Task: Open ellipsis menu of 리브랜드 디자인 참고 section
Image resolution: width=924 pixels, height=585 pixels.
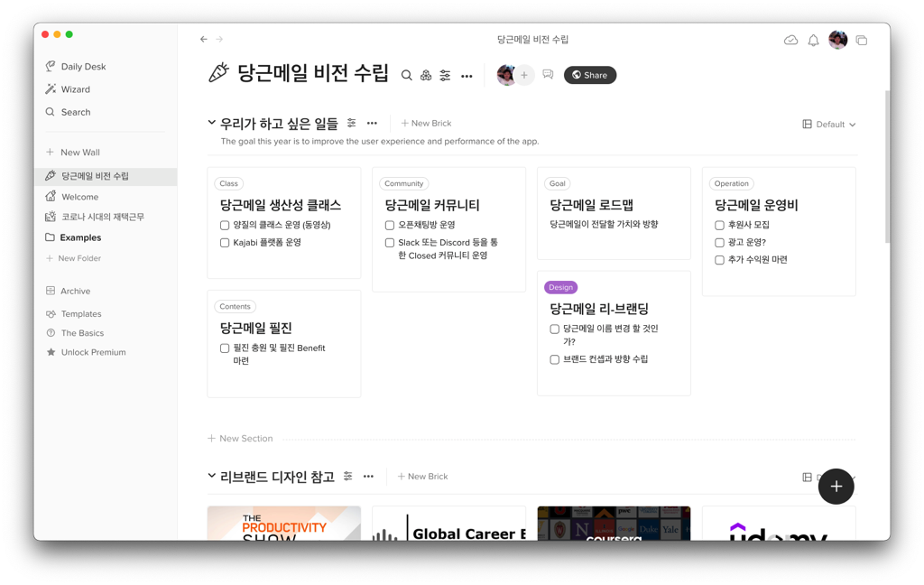Action: point(368,477)
